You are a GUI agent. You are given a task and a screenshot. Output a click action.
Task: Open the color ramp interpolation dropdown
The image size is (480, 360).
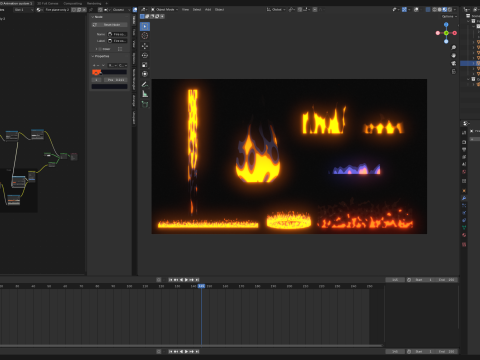point(123,65)
